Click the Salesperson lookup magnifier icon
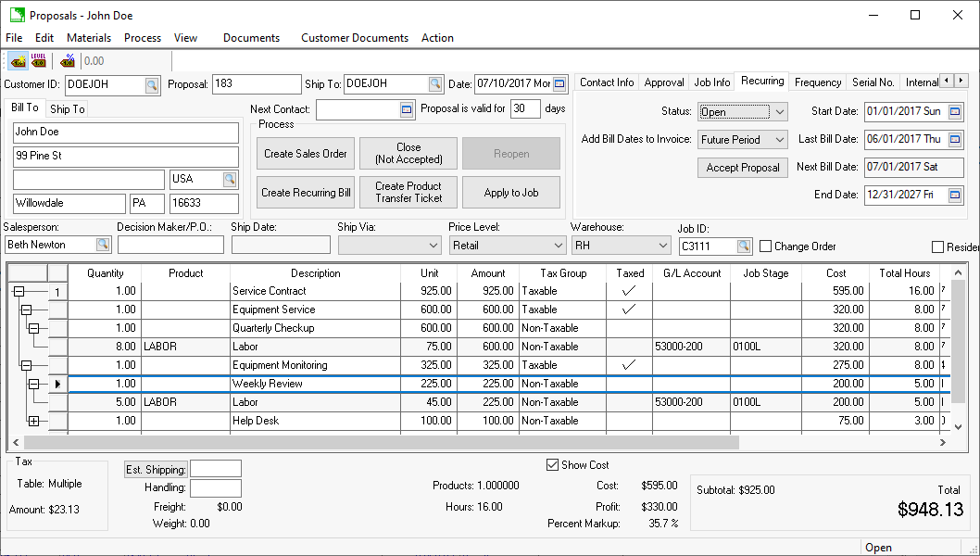The image size is (980, 556). (x=103, y=245)
